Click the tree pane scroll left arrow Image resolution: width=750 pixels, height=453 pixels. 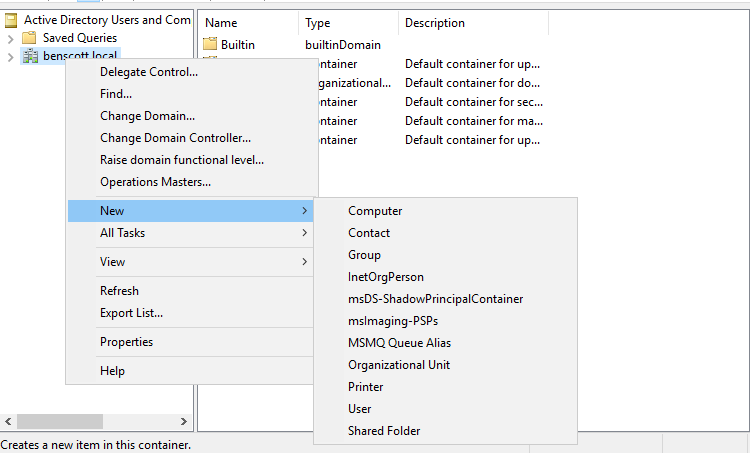click(x=8, y=421)
